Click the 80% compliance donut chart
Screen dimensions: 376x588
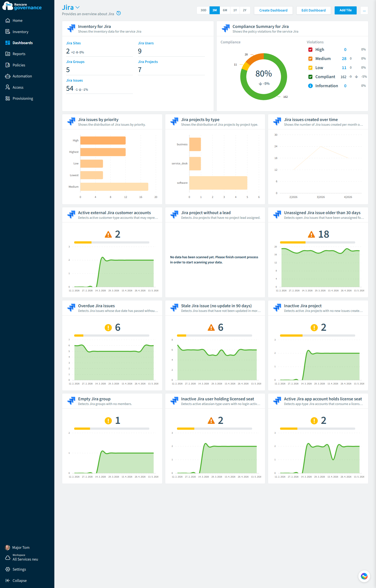point(264,76)
